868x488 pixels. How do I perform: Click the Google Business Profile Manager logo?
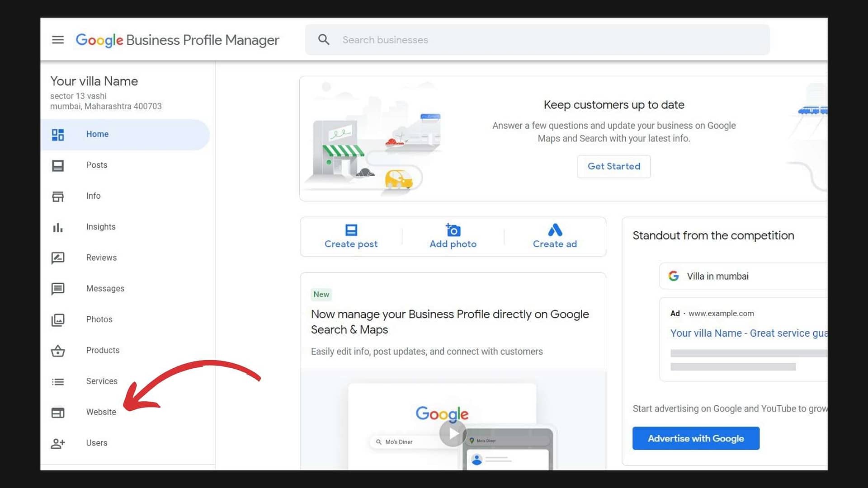pyautogui.click(x=177, y=40)
